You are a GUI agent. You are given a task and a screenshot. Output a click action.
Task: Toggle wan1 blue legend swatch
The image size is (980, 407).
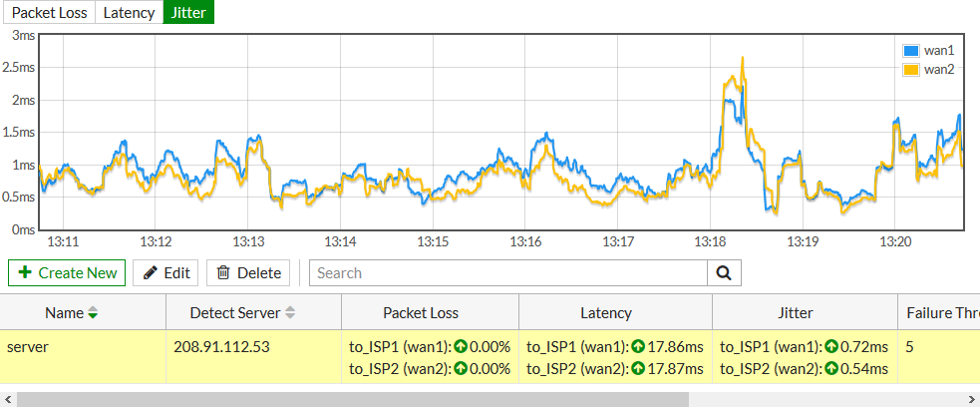pos(911,50)
